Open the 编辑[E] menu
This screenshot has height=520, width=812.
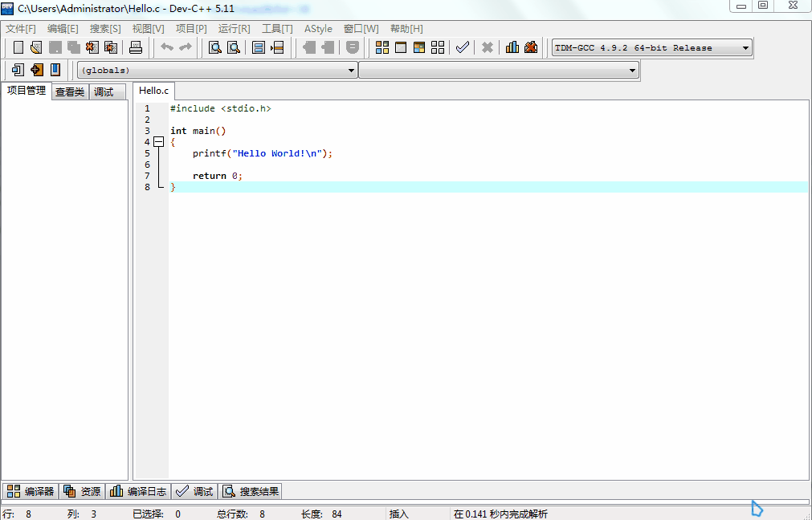point(63,29)
